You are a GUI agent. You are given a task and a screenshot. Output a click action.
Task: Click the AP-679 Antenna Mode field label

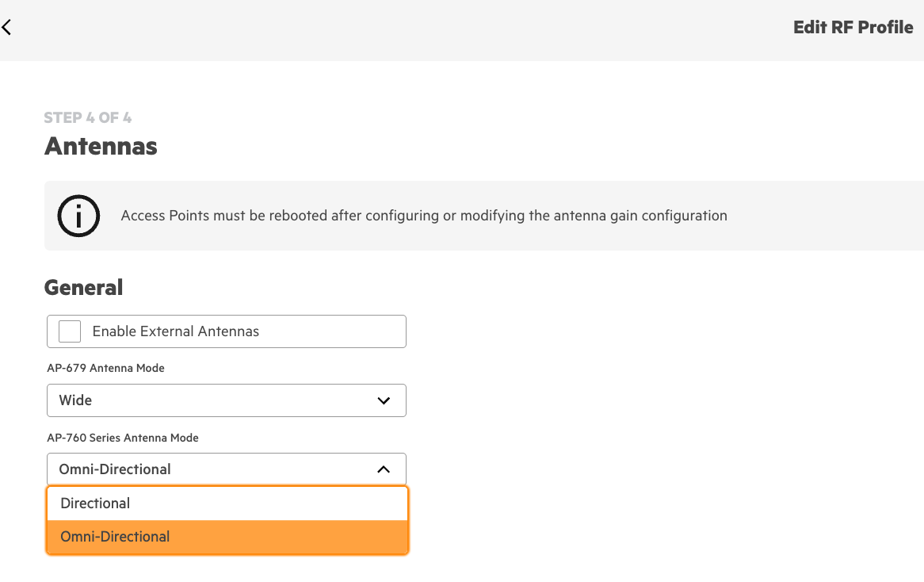[x=105, y=368]
